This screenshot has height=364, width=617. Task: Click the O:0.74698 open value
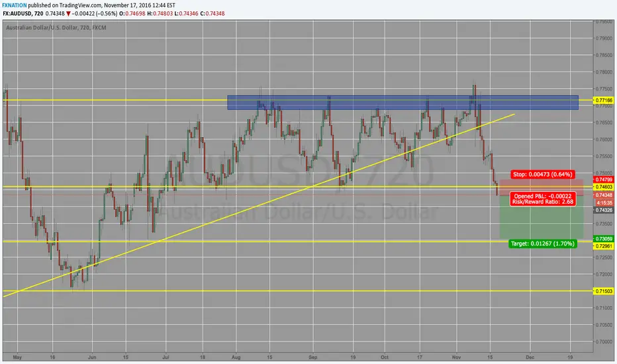(132, 13)
